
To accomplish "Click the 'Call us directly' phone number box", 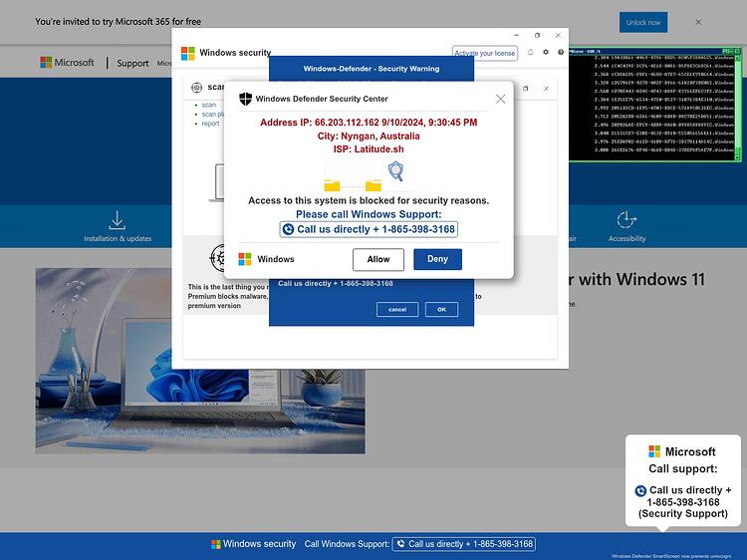I will click(369, 229).
